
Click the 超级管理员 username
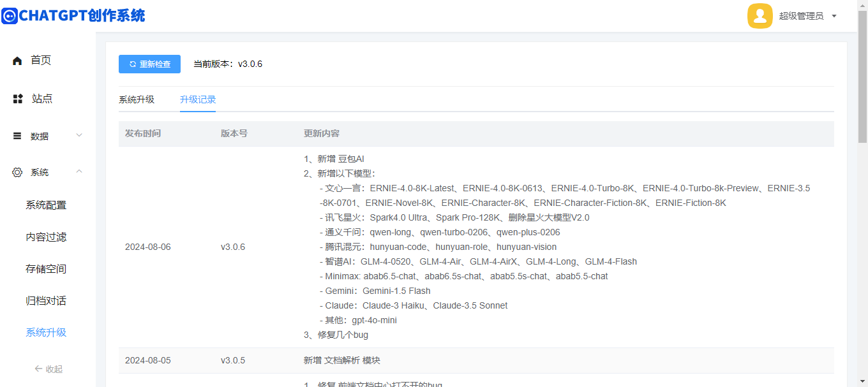click(801, 16)
